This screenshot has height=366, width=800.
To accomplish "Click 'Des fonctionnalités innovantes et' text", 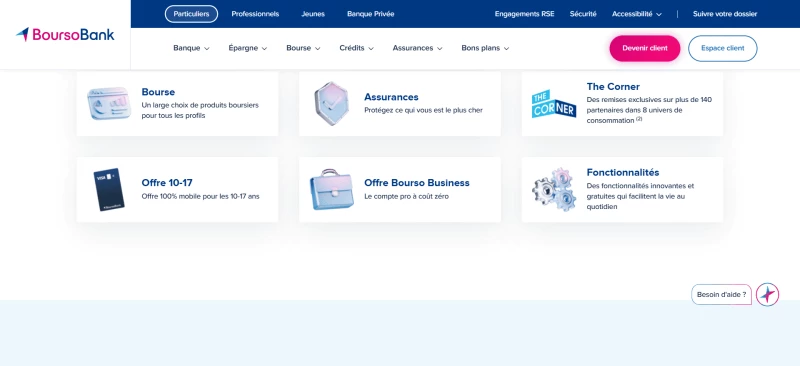I will pos(640,186).
